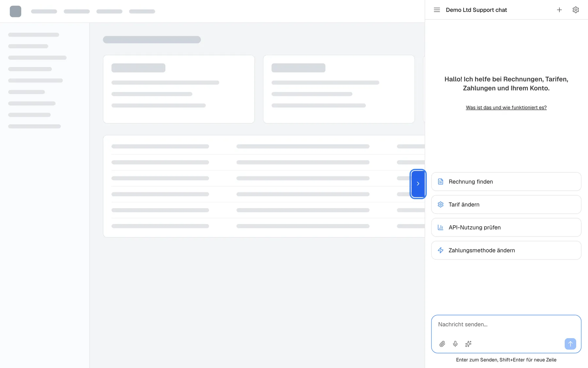Image resolution: width=588 pixels, height=368 pixels.
Task: Click the paperclip attachment icon
Action: point(442,344)
